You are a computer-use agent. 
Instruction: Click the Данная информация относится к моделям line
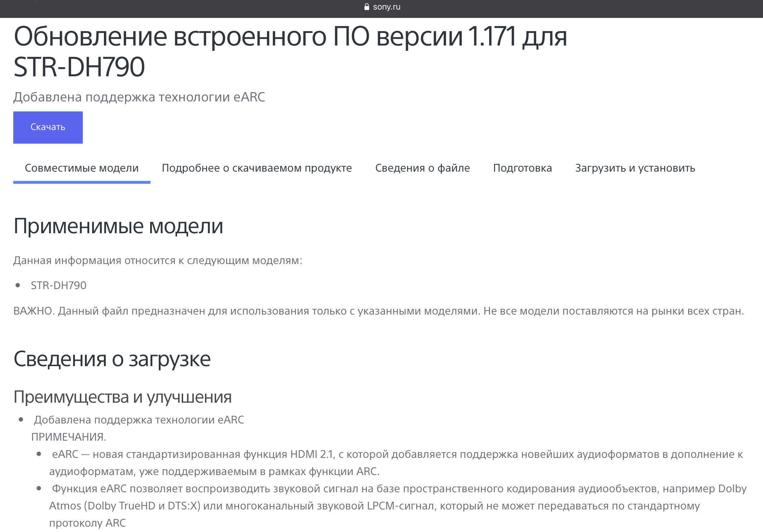[158, 260]
